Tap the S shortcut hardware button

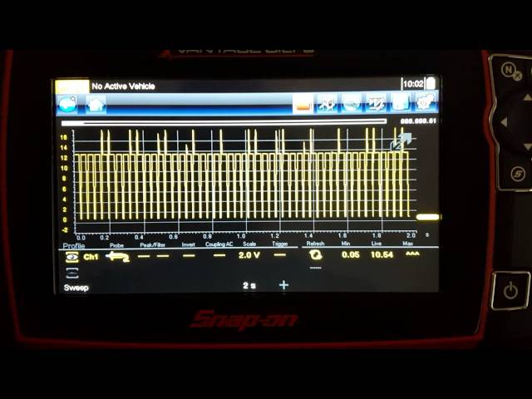click(x=518, y=174)
